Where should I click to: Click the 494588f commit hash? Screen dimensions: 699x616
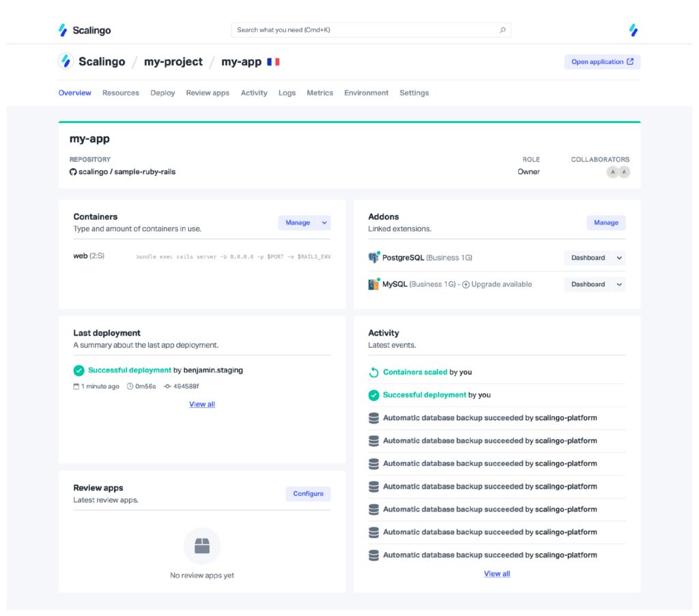point(186,386)
